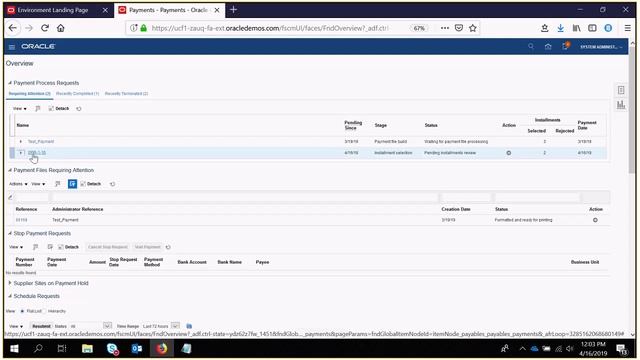Screen dimensions: 640x360
Task: Click Cancel Stop Request button
Action: click(108, 247)
